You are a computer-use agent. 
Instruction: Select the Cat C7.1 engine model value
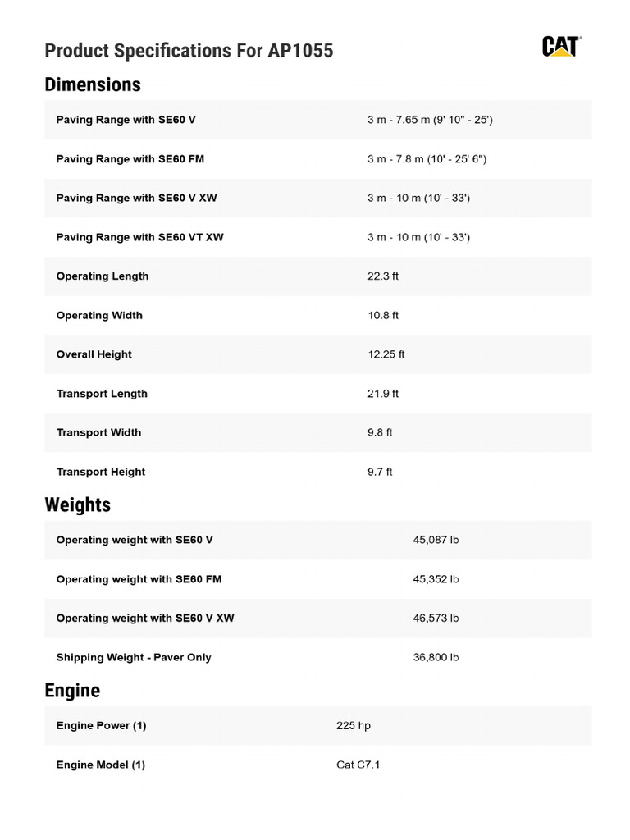coord(358,765)
